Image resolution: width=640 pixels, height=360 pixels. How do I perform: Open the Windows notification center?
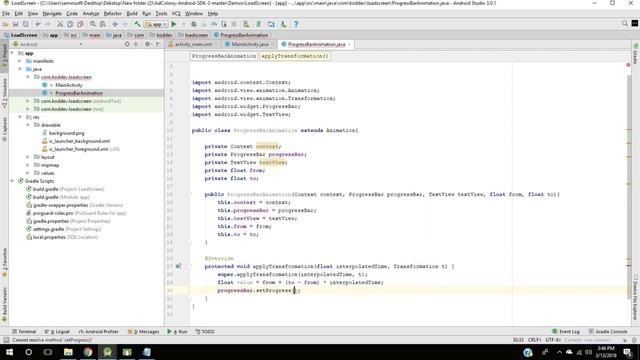click(628, 352)
